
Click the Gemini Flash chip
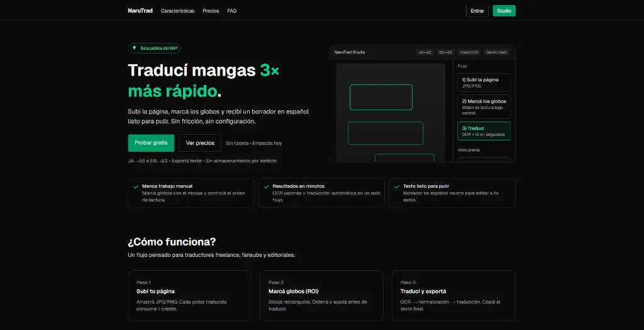click(496, 52)
